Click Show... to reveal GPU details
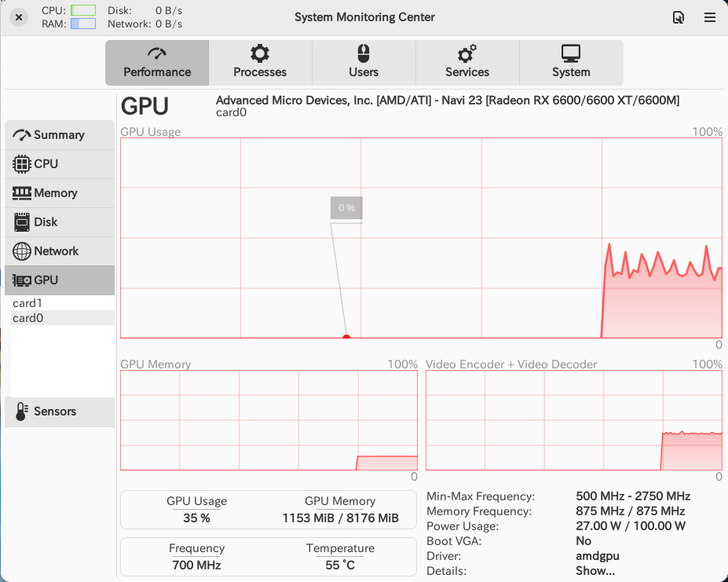The width and height of the screenshot is (728, 582). 594,570
